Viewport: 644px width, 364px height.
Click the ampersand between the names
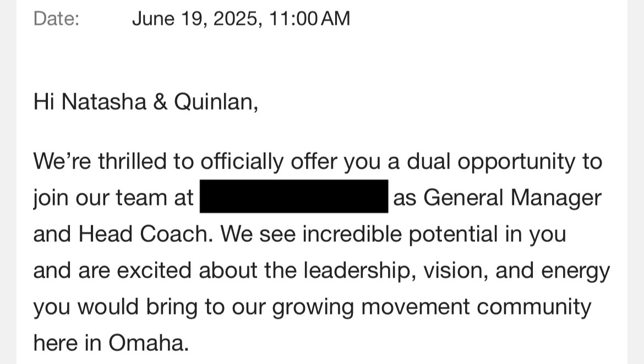point(160,102)
